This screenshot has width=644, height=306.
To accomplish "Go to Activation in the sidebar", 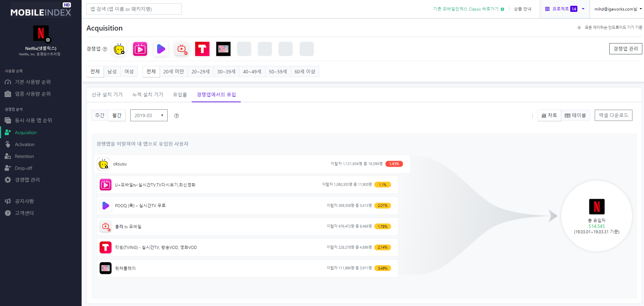I will pyautogui.click(x=24, y=144).
